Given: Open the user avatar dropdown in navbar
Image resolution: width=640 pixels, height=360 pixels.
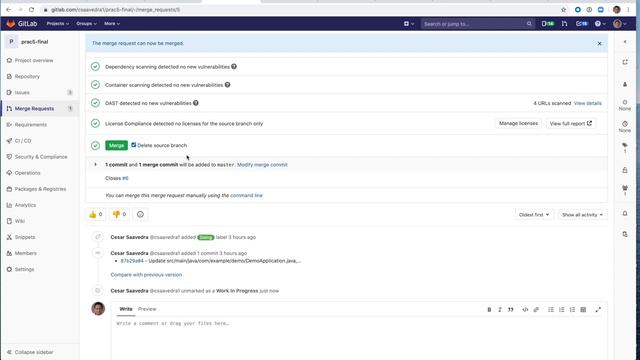Looking at the screenshot, I should point(620,24).
